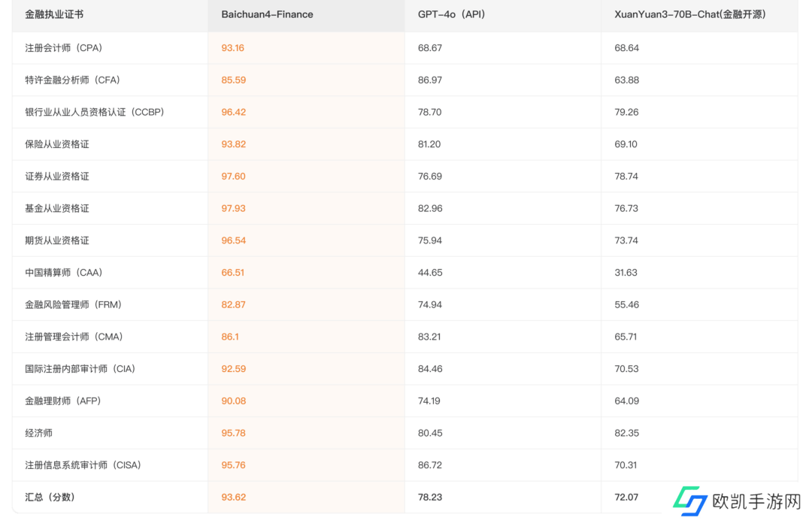Screen dimensions: 812x520
Task: Click the orange 86.1 score for CMA
Action: pos(229,337)
